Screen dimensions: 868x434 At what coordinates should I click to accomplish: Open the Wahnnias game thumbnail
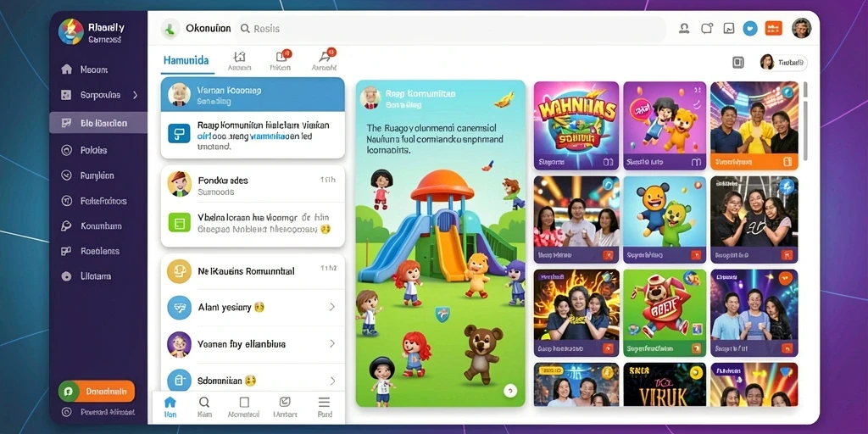coord(576,125)
